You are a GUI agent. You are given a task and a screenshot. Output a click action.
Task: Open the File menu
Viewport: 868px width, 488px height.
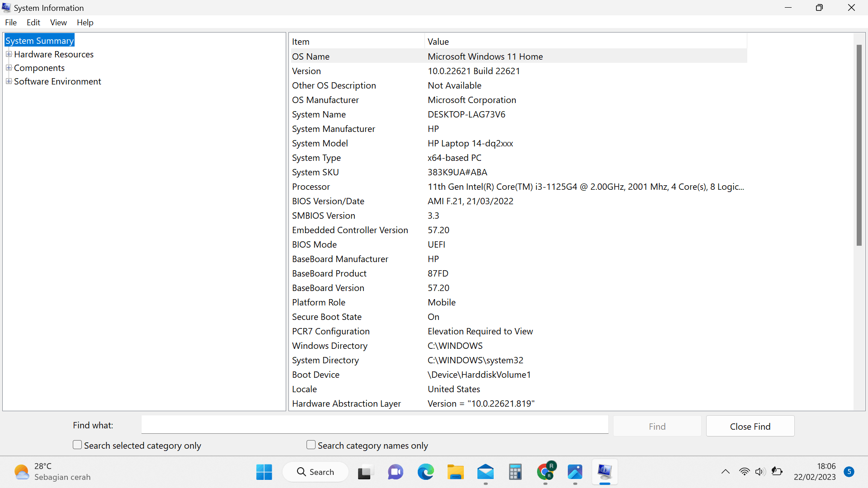pos(11,23)
